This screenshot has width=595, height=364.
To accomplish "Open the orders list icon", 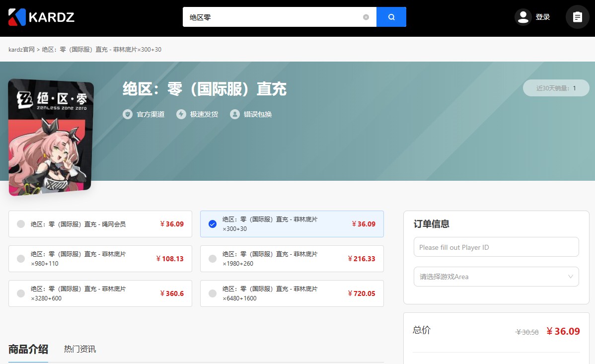I will coord(577,17).
